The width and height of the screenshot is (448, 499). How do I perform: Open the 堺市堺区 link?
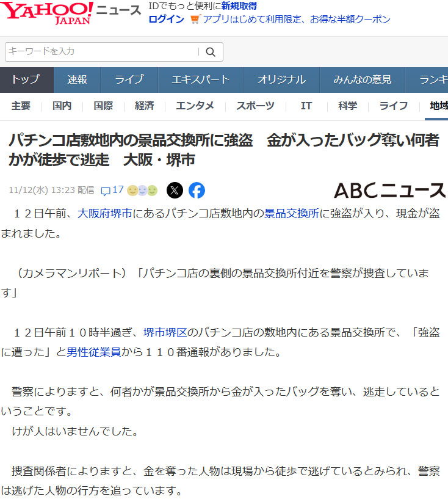pos(165,333)
